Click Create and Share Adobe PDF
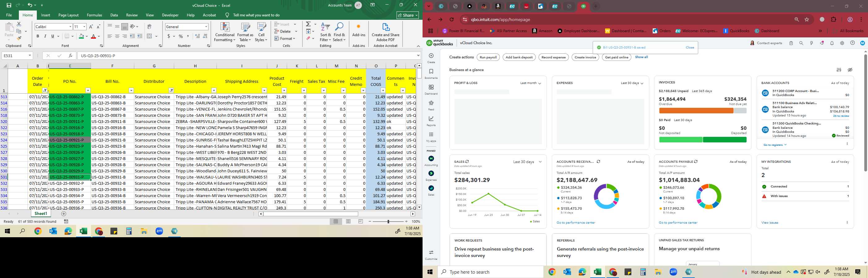Image resolution: width=868 pixels, height=278 pixels. (x=385, y=32)
